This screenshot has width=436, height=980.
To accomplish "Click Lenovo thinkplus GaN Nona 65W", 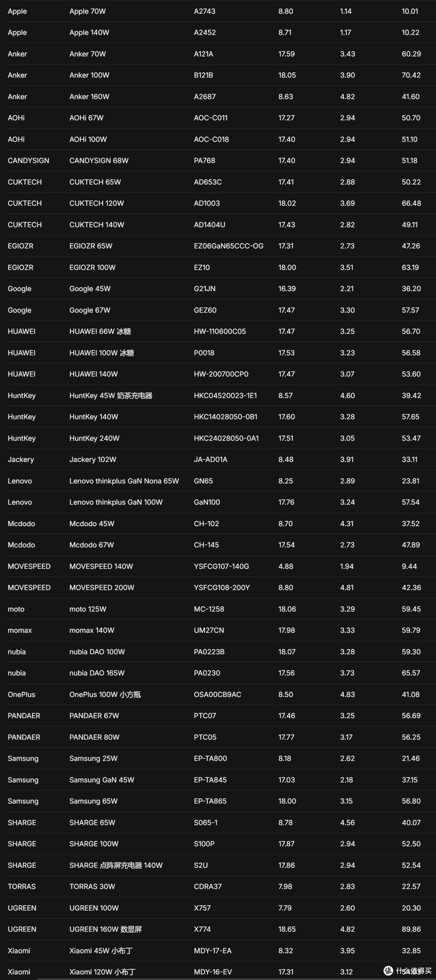I will (124, 481).
